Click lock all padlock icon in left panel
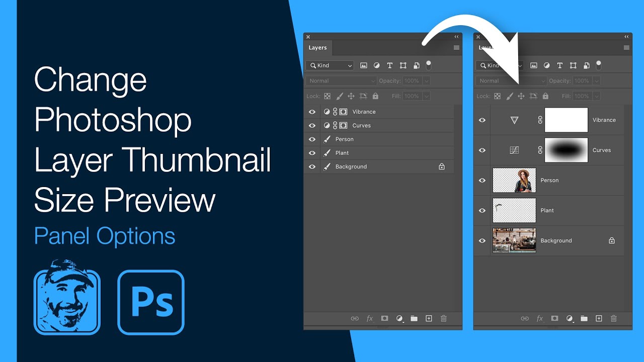Image resolution: width=644 pixels, height=362 pixels. coord(375,96)
